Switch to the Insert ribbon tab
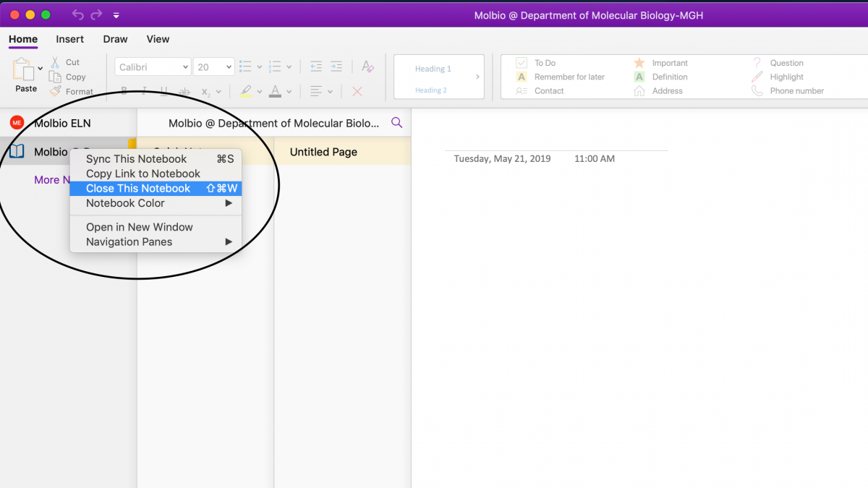This screenshot has width=868, height=488. [70, 39]
